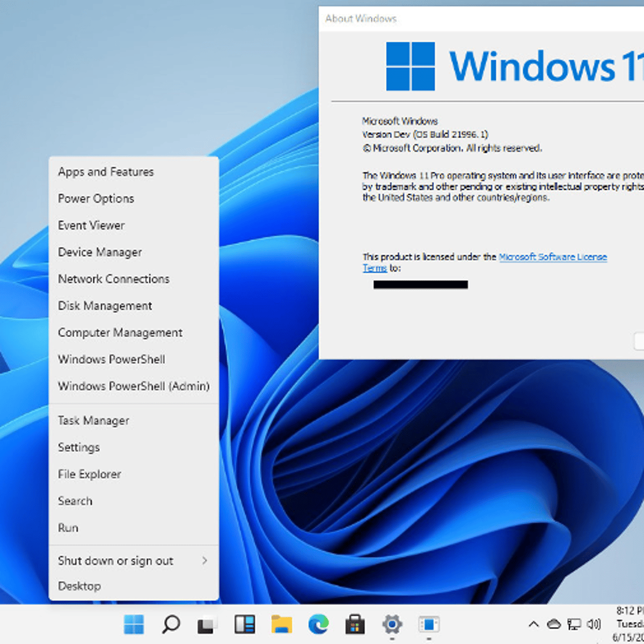Open Computer Management from the menu
Screen dimensions: 644x644
134,333
